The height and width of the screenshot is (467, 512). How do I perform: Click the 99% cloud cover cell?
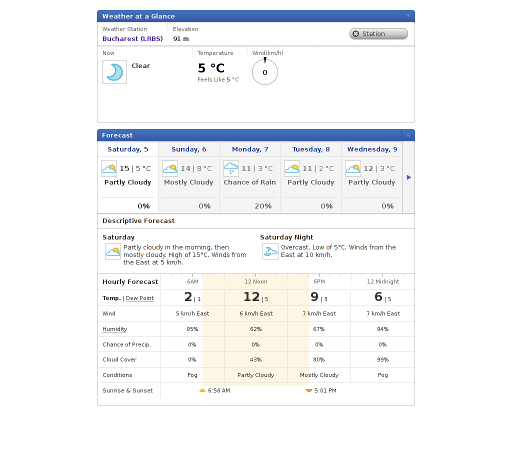point(383,360)
